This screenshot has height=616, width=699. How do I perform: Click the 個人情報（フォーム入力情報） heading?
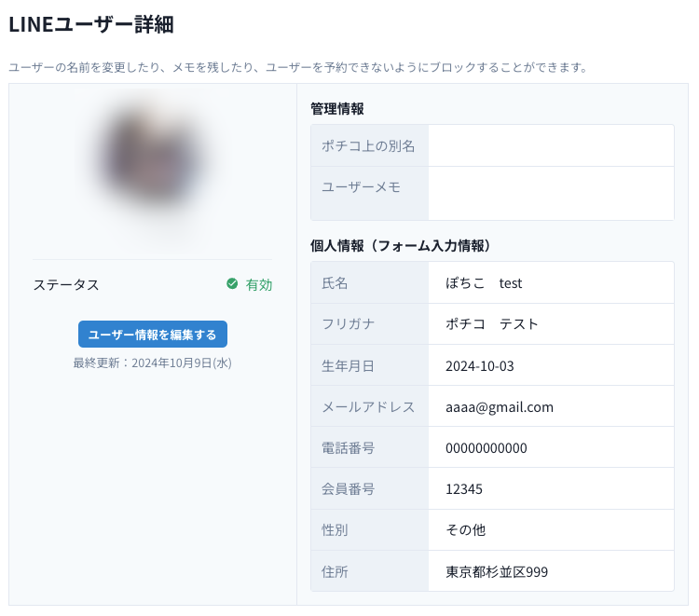pyautogui.click(x=401, y=246)
